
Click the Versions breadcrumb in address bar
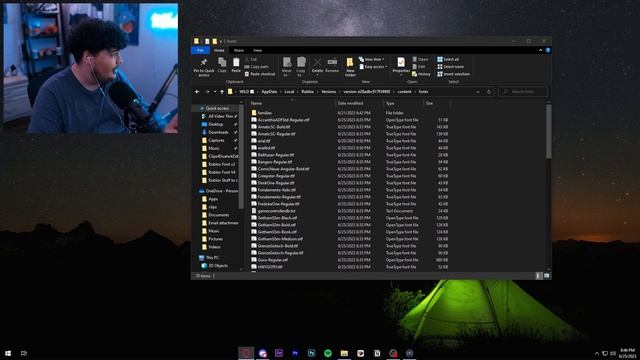tap(329, 92)
